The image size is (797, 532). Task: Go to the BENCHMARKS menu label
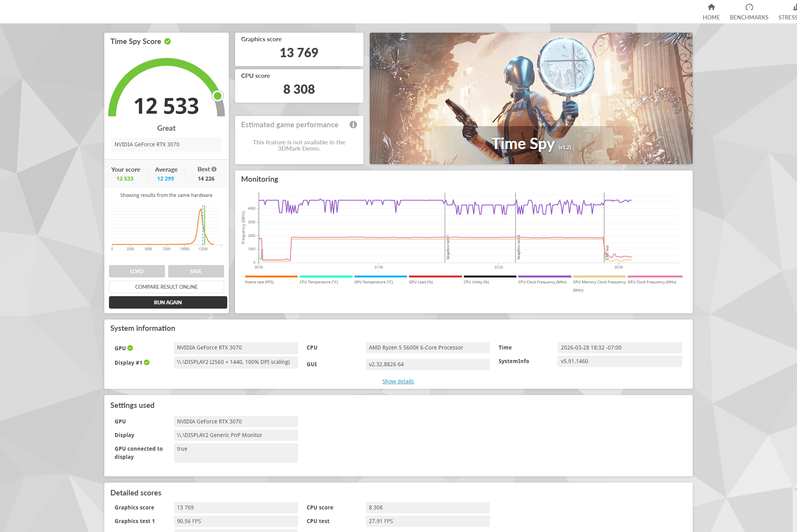tap(749, 18)
